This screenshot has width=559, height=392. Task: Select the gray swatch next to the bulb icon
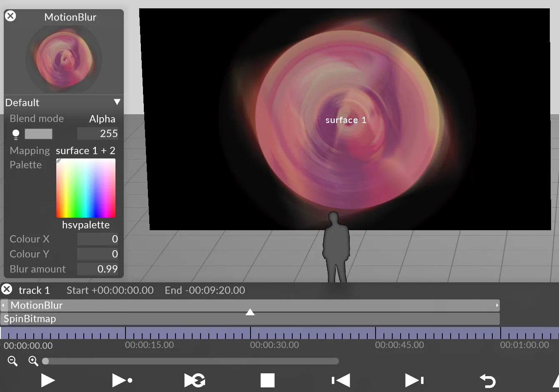tap(38, 133)
